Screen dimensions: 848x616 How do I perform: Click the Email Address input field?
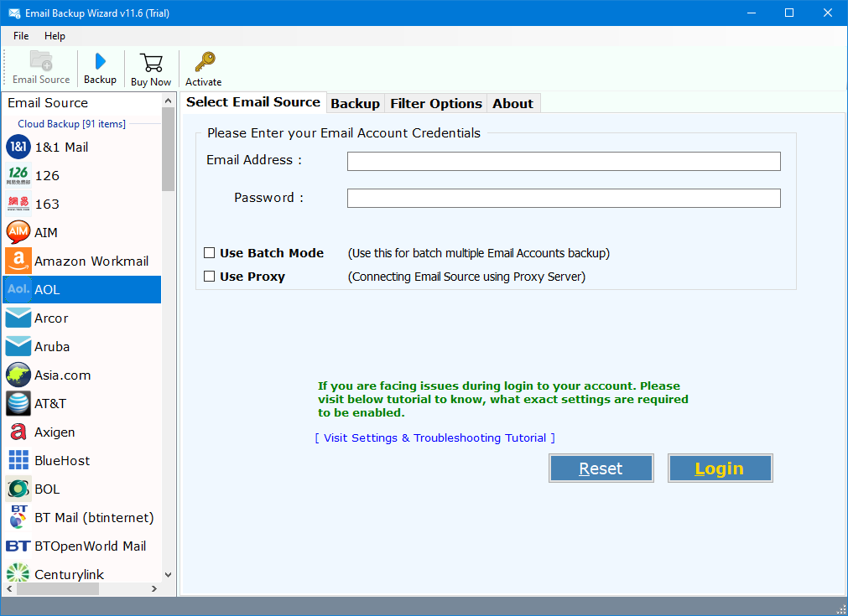[x=563, y=161]
